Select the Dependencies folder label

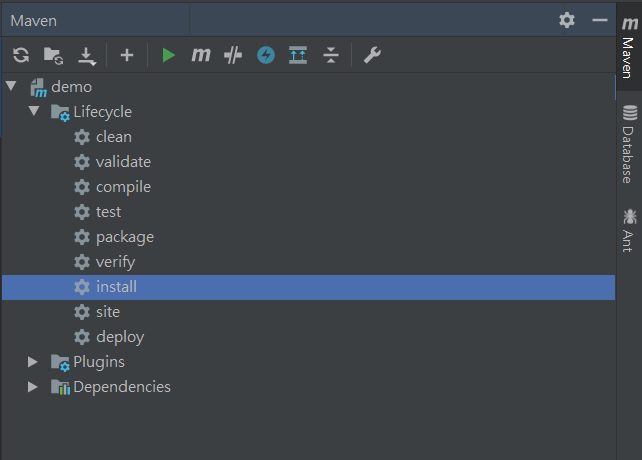click(122, 387)
